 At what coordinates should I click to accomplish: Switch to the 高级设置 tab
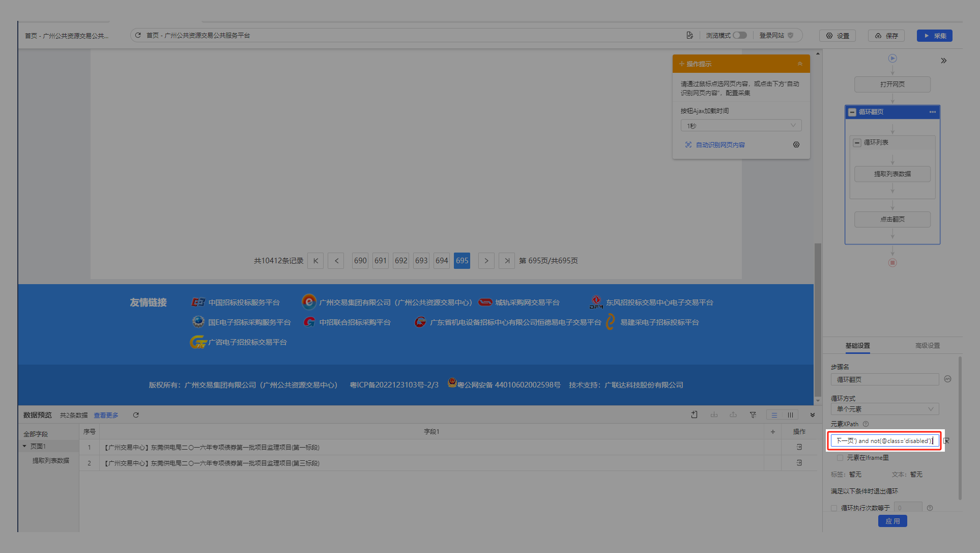tap(927, 345)
